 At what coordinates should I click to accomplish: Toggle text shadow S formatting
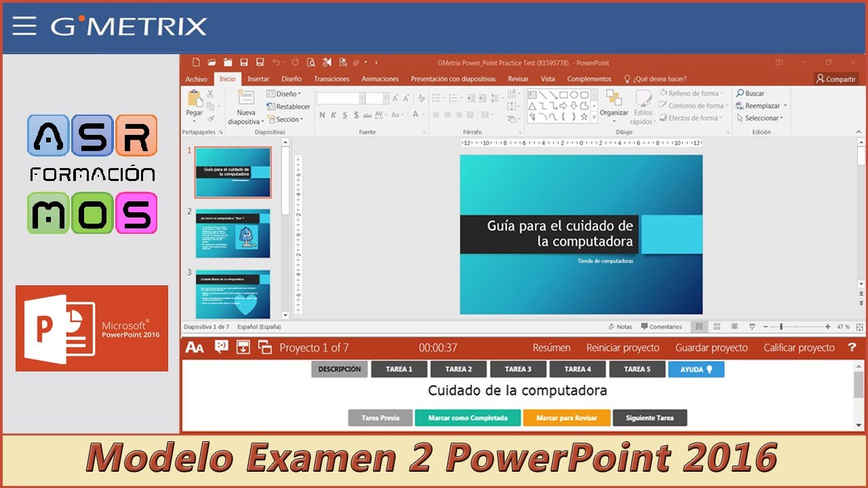(x=356, y=115)
